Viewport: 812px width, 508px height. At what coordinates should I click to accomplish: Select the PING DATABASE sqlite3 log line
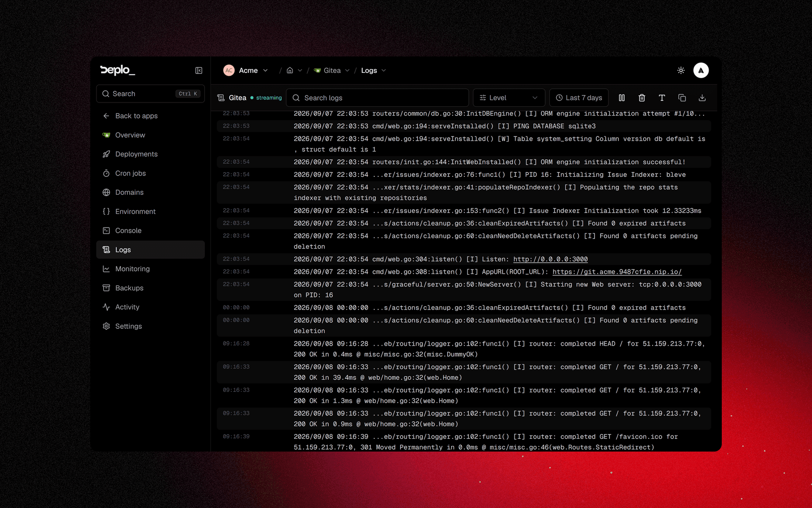click(x=464, y=126)
